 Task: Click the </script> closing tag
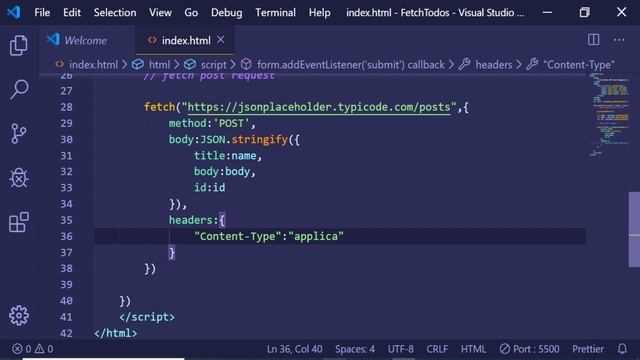(x=147, y=317)
